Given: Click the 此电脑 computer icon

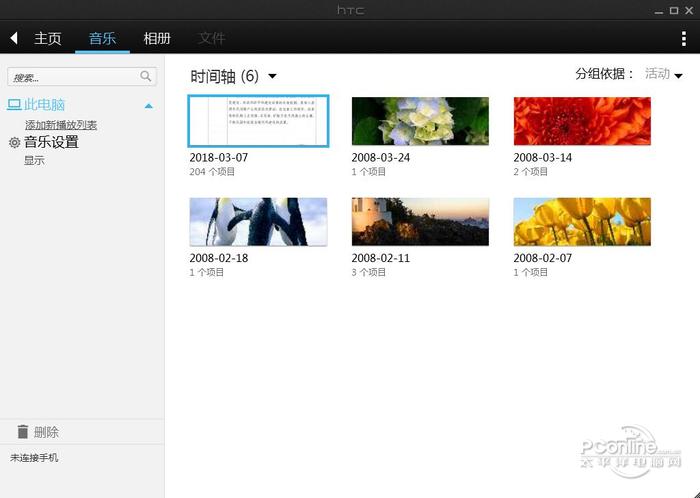Looking at the screenshot, I should [14, 105].
